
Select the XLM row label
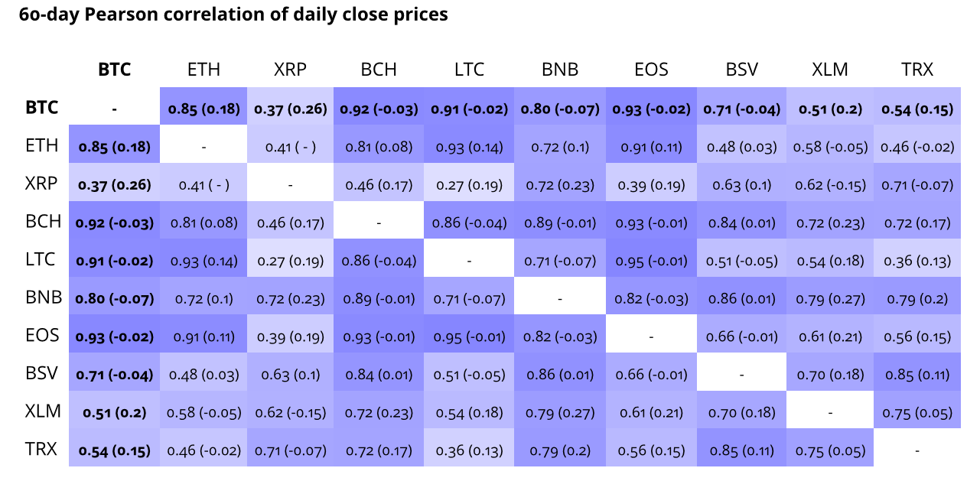43,411
